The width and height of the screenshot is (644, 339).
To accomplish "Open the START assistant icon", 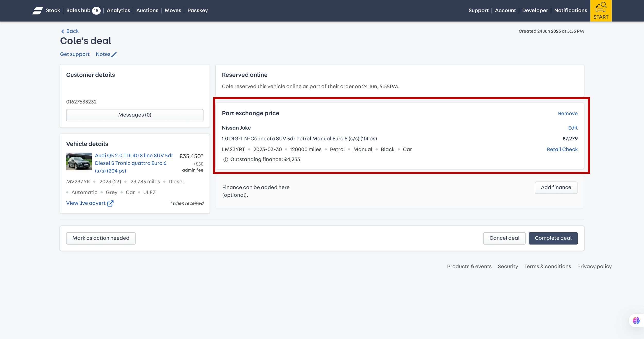I will point(601,11).
